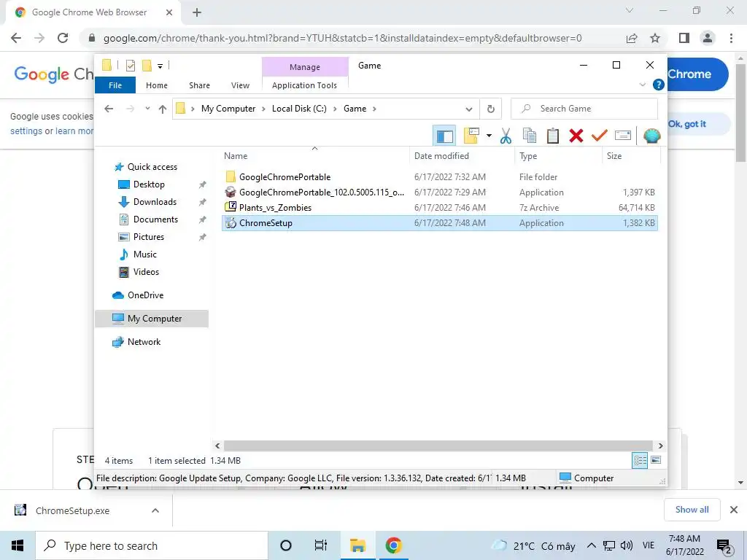
Task: Click chevron after Game in address bar
Action: click(x=374, y=109)
